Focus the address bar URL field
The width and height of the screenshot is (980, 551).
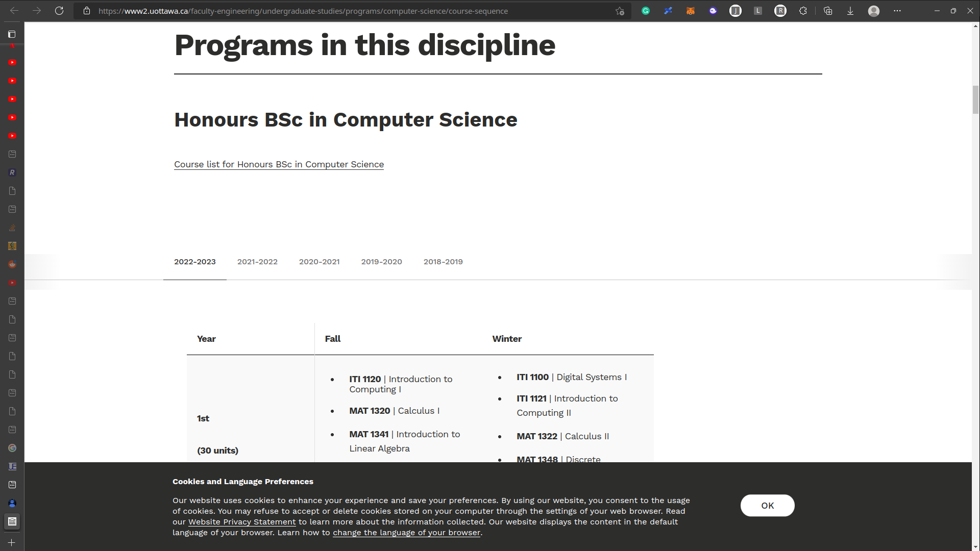(352, 11)
